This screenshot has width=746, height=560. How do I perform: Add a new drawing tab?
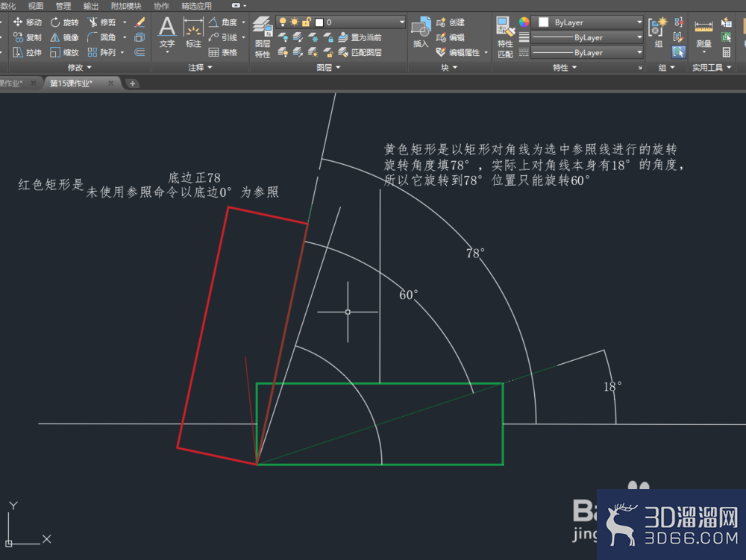[x=132, y=84]
